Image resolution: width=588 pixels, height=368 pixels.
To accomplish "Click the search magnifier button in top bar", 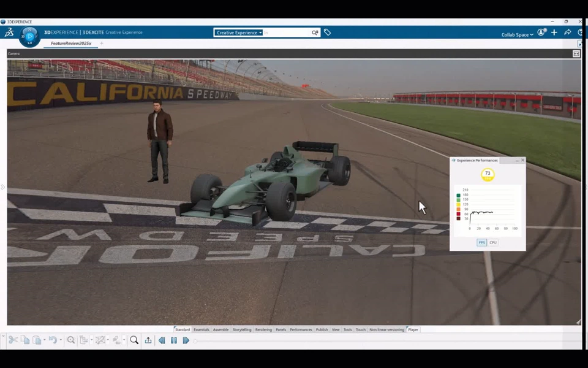I will [x=315, y=33].
